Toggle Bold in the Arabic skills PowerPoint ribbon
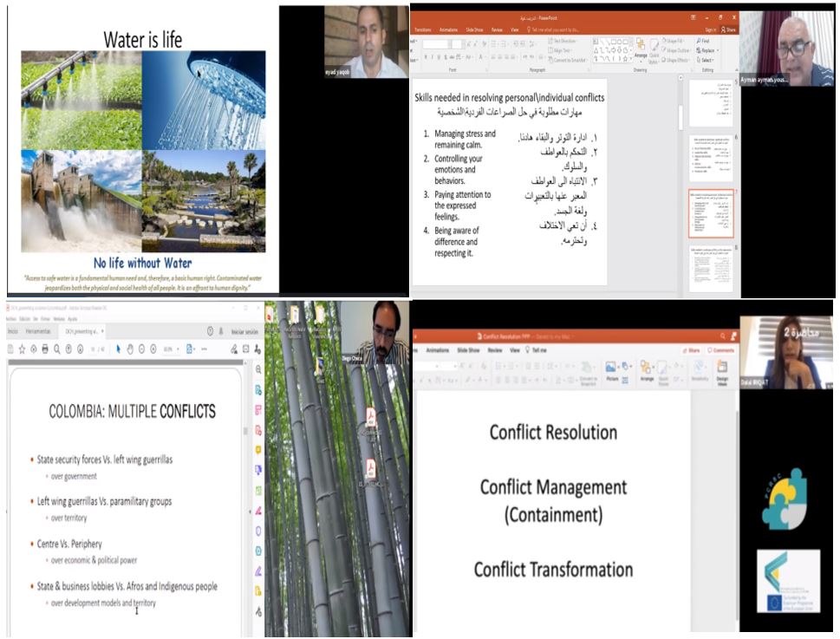Viewport: 840px width, 639px height. coord(426,56)
